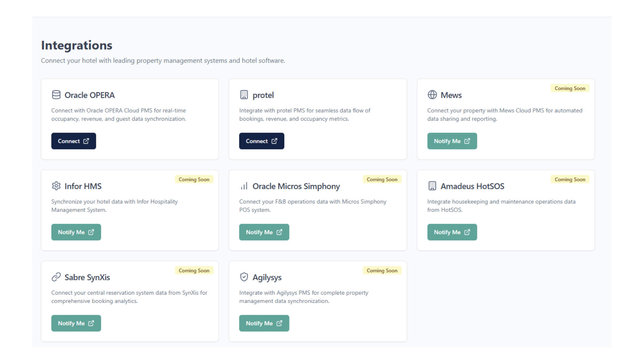Click the Mews card title

[x=451, y=95]
